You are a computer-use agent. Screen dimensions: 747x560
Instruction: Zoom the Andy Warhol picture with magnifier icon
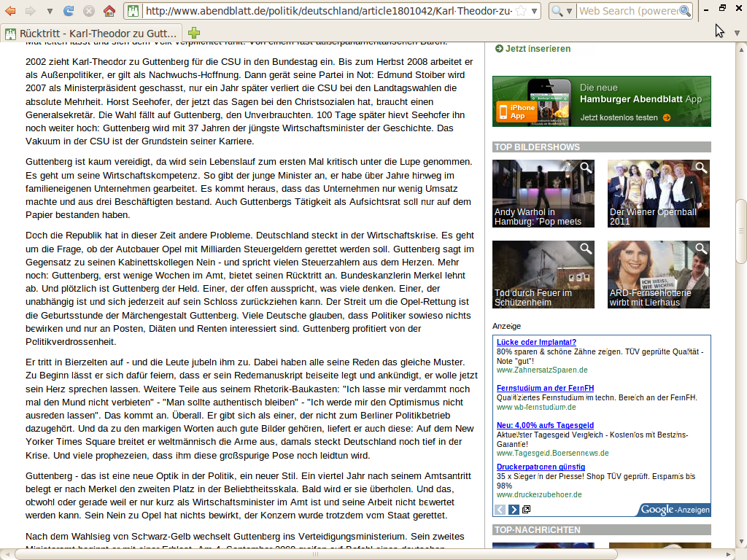click(586, 168)
